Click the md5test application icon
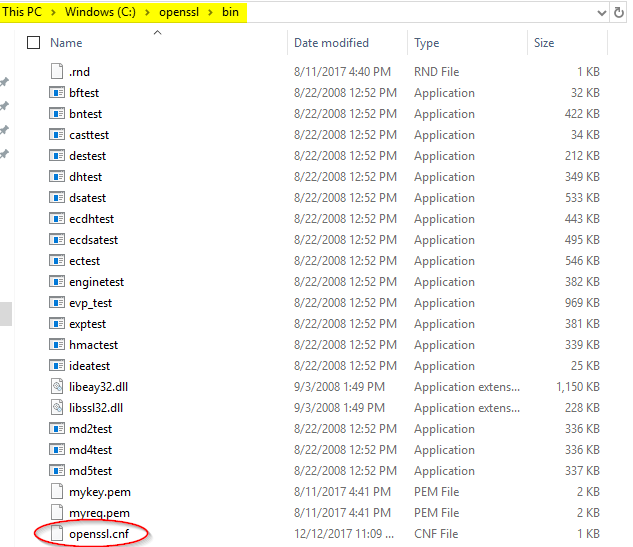Viewport: 633px width, 547px height. pyautogui.click(x=57, y=471)
